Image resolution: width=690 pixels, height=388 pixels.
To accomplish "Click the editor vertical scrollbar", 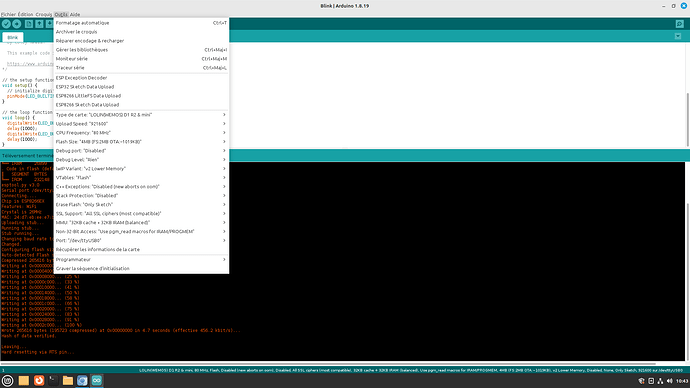I will coord(687,119).
